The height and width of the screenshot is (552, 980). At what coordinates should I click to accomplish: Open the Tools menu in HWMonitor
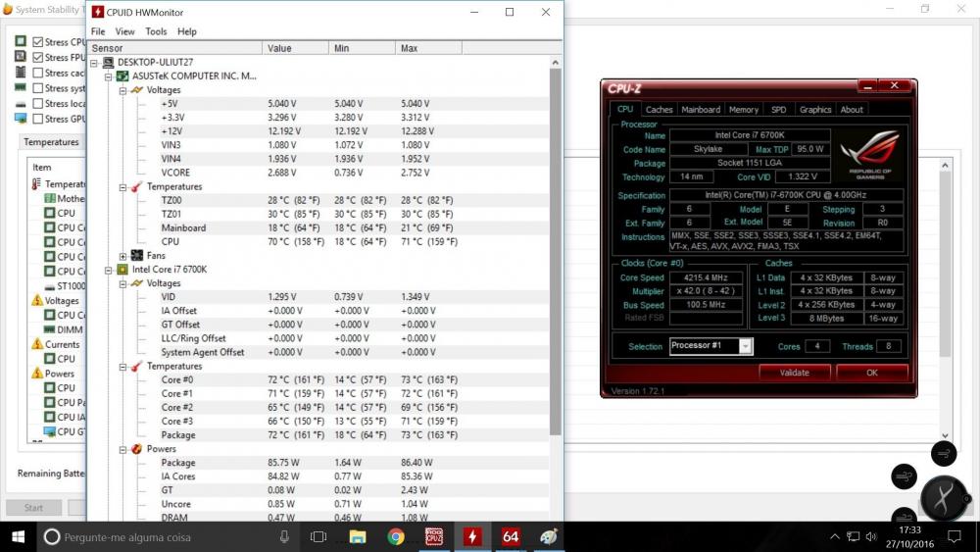156,31
